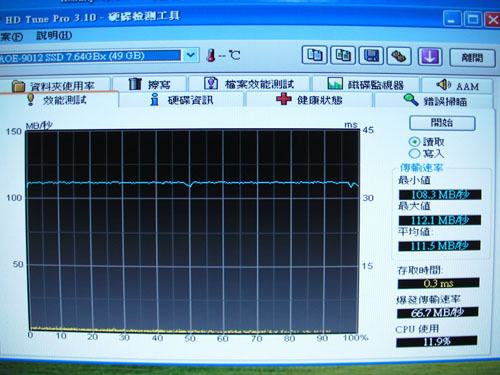Image resolution: width=500 pixels, height=375 pixels.
Task: Switch to the 硬碟資訊 tab
Action: (181, 100)
